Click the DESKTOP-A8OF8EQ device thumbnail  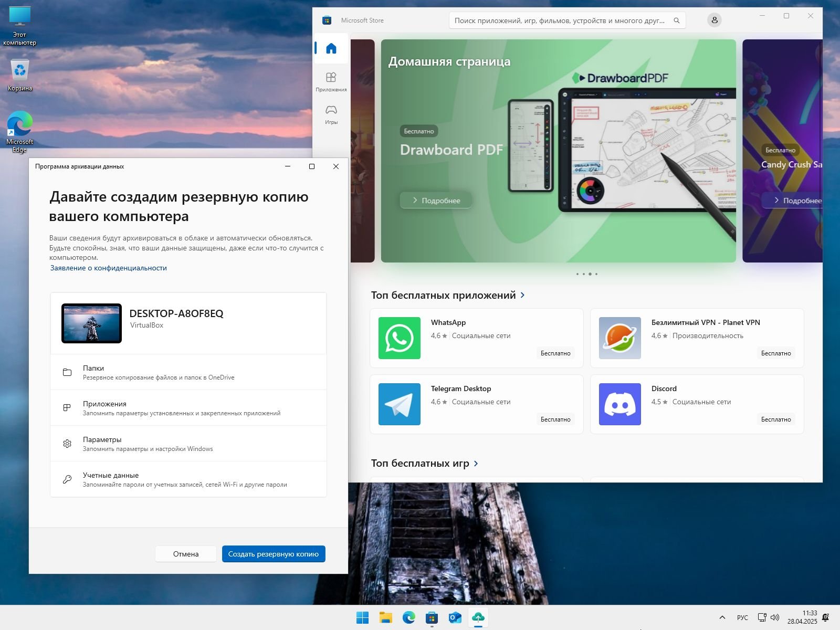(x=91, y=323)
